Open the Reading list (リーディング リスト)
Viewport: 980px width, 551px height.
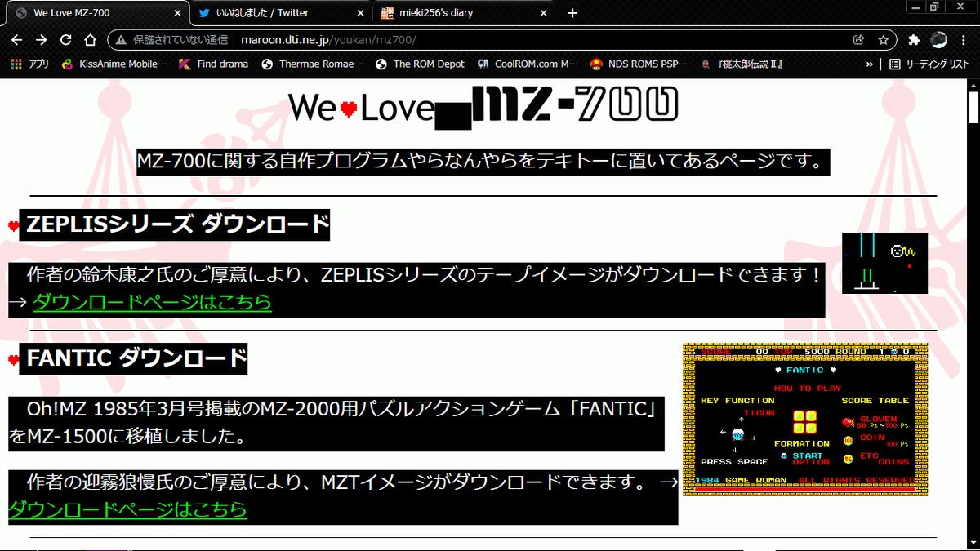pyautogui.click(x=929, y=64)
